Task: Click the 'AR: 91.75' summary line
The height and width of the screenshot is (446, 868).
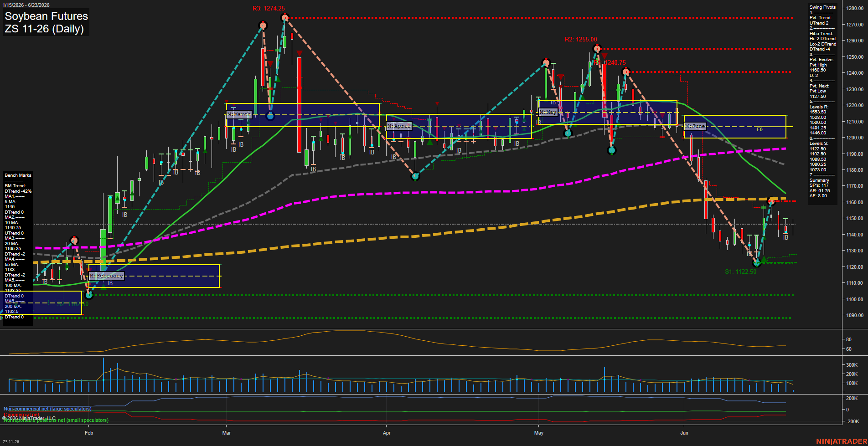Action: pos(820,191)
